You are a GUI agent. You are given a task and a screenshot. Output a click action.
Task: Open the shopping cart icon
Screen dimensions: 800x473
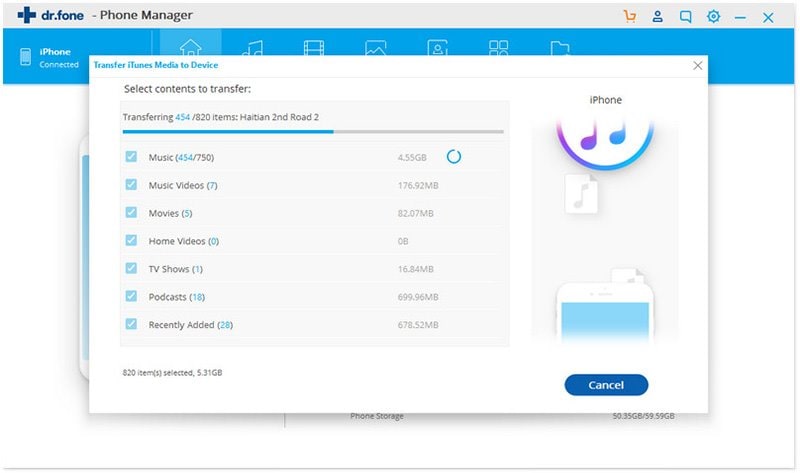[630, 16]
